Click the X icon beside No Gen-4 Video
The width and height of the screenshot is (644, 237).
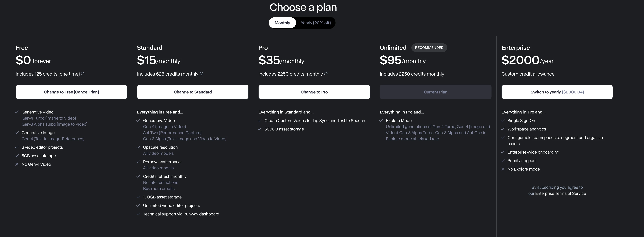17,164
